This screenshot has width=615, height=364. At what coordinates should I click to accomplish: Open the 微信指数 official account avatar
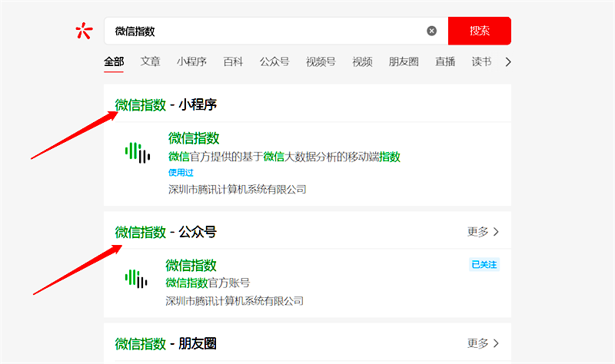(135, 279)
